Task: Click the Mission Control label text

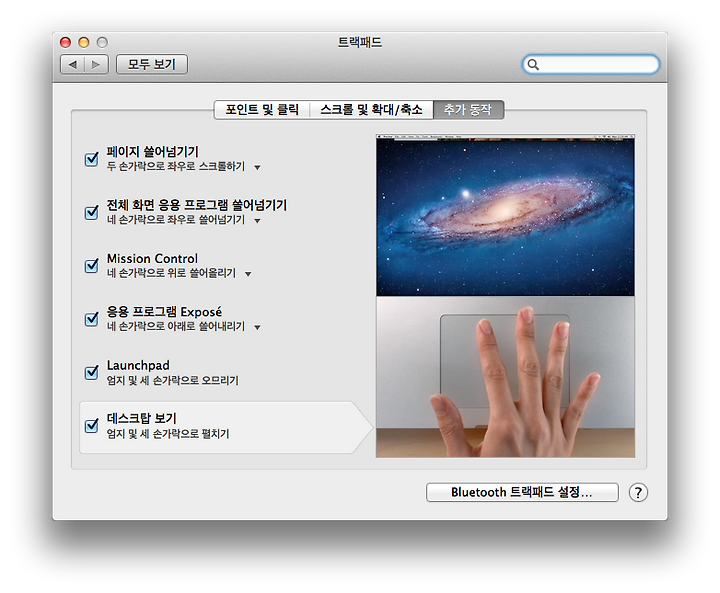Action: tap(152, 259)
